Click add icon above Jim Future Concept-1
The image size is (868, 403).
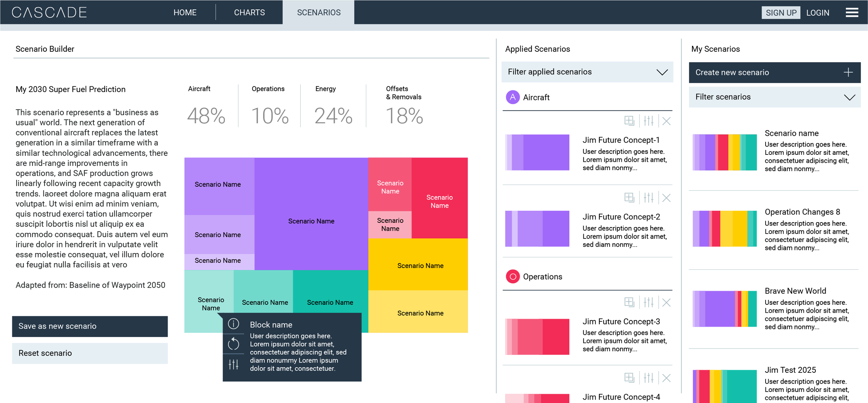tap(629, 121)
